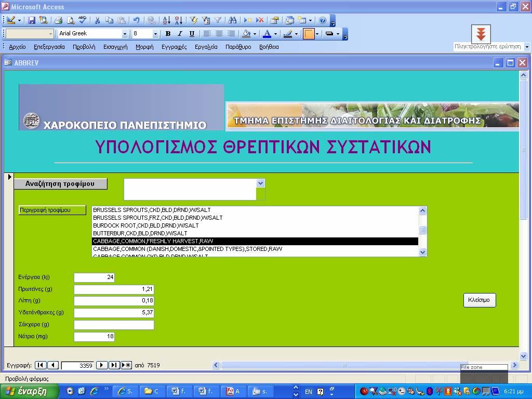Image resolution: width=532 pixels, height=399 pixels.
Task: Expand the food search combo box arrow
Action: pos(260,183)
